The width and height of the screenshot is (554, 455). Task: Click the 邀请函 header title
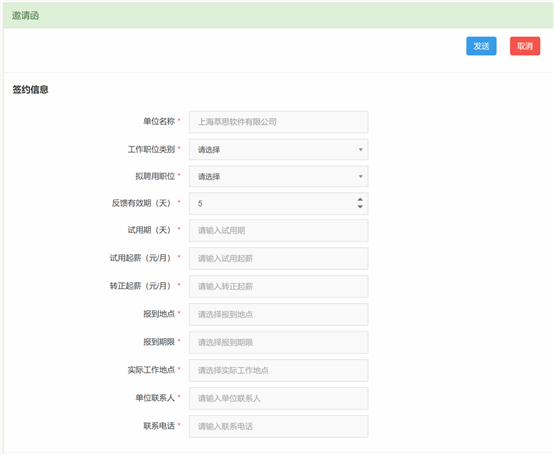tap(25, 16)
